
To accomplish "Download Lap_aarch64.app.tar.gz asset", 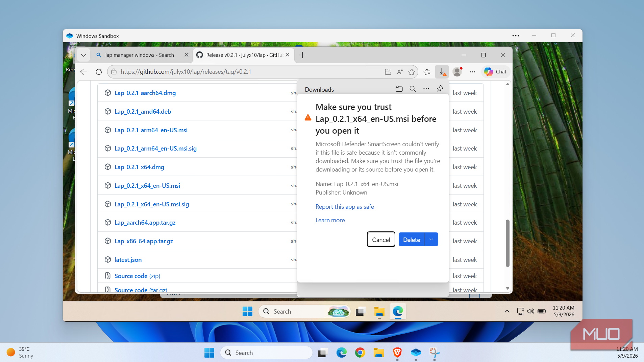I will point(145,223).
